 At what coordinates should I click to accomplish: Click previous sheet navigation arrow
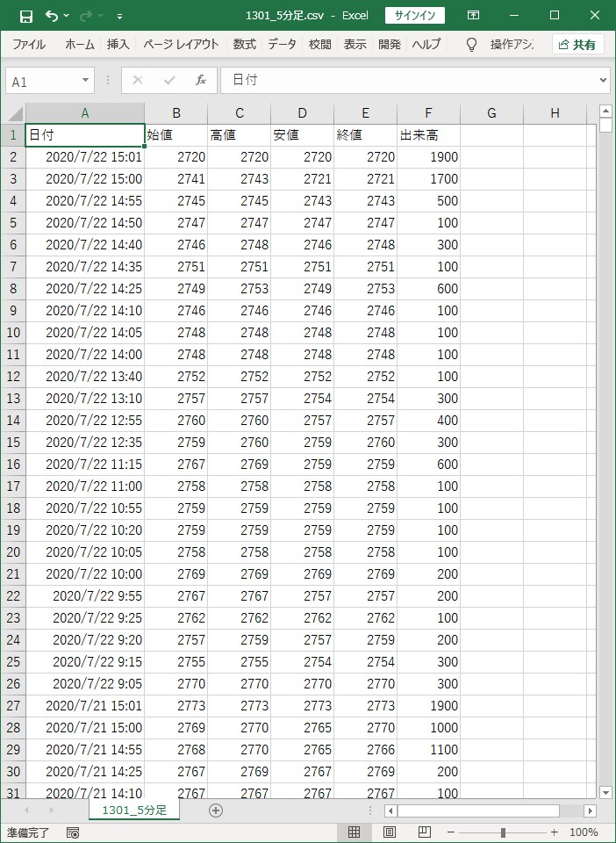(26, 811)
